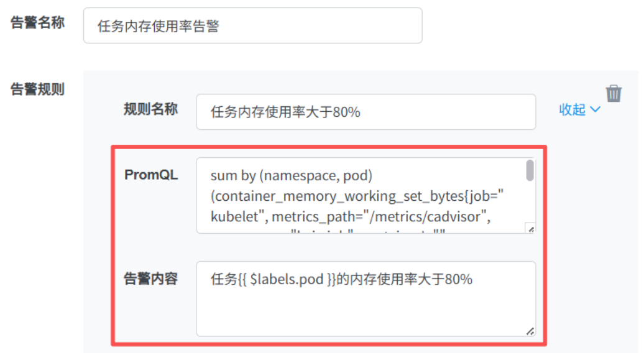Screen dimensions: 644x358
Task: Collapse the rule using the chevron arrow
Action: click(595, 110)
